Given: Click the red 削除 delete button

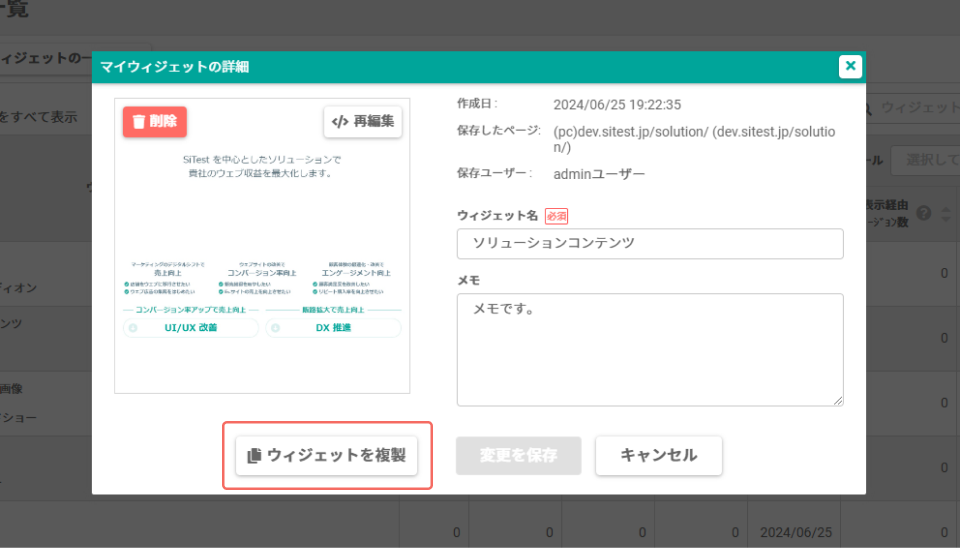Looking at the screenshot, I should (154, 122).
